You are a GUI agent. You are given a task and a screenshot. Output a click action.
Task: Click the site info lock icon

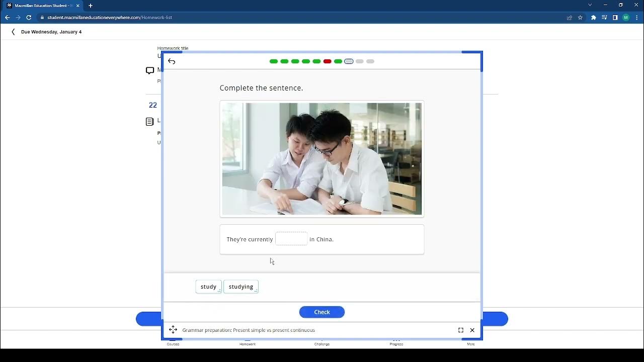click(42, 18)
